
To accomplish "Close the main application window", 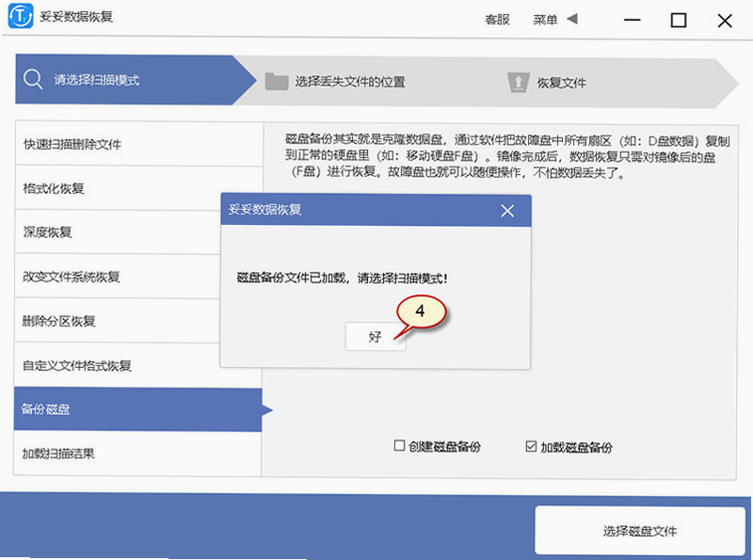I will [725, 21].
